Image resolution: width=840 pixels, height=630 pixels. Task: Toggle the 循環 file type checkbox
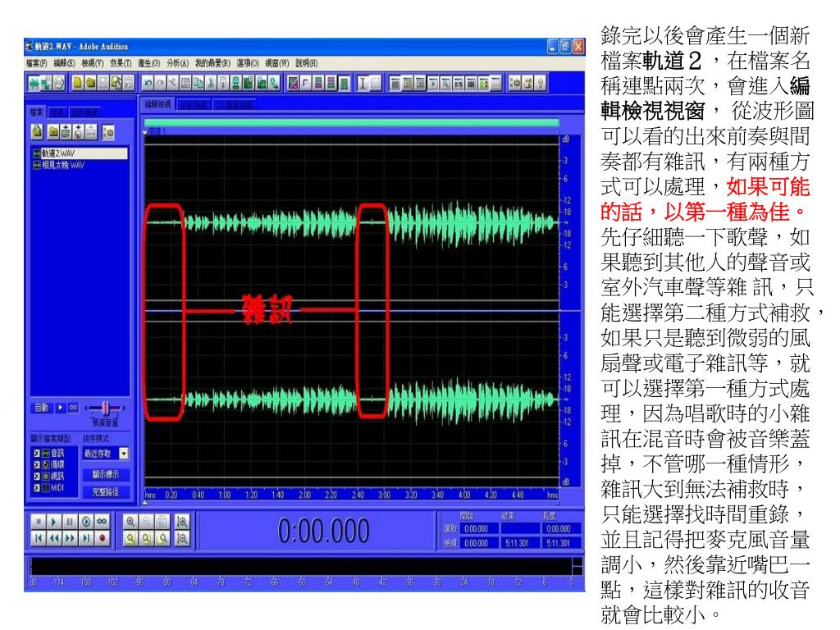tap(37, 464)
